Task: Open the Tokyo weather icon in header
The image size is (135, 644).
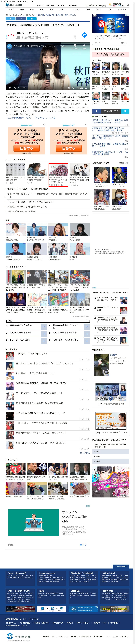Action: tap(111, 5)
